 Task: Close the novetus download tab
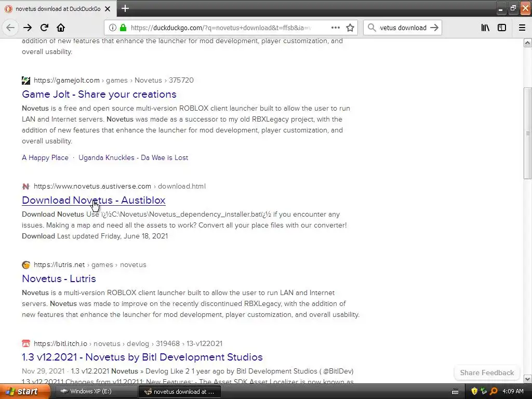point(108,9)
